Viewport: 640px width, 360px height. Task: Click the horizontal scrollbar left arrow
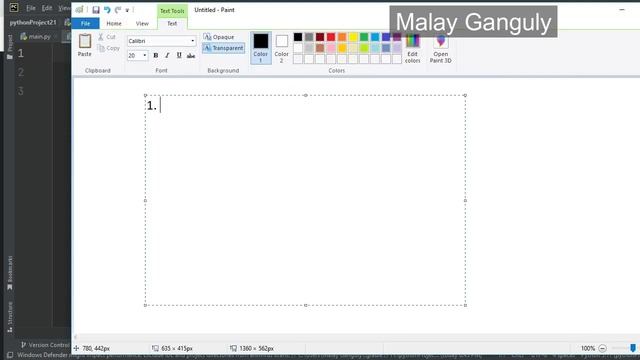(x=76, y=337)
